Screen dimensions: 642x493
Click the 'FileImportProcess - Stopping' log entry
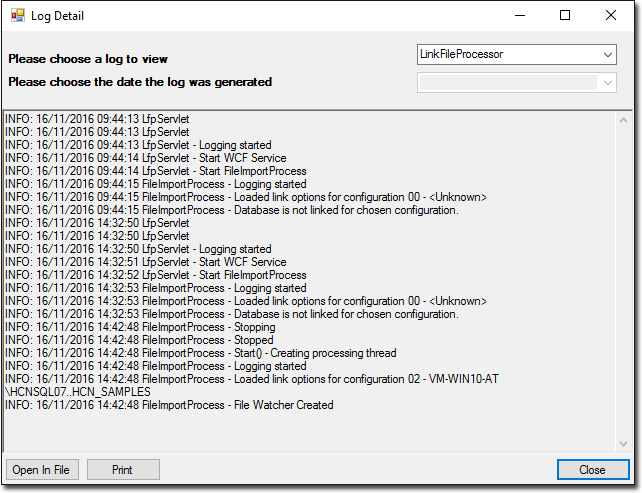point(139,327)
